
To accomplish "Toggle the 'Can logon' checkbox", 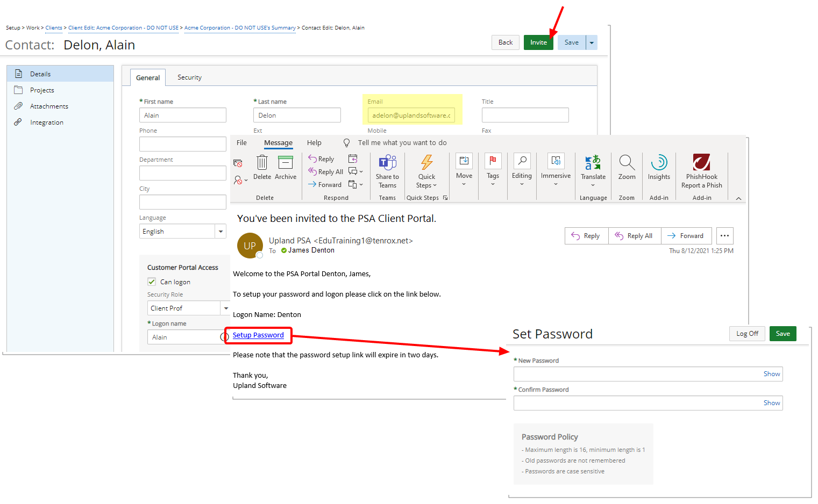I will pos(152,282).
